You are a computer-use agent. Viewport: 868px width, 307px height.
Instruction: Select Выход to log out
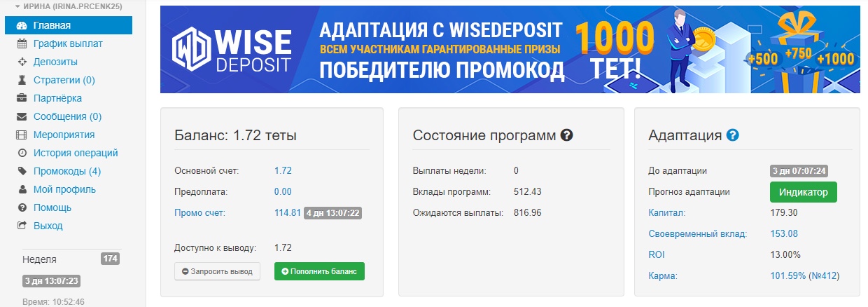coord(48,226)
